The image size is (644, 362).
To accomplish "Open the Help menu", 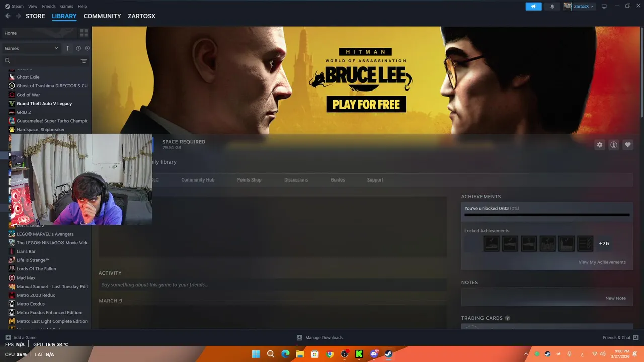I will click(83, 6).
